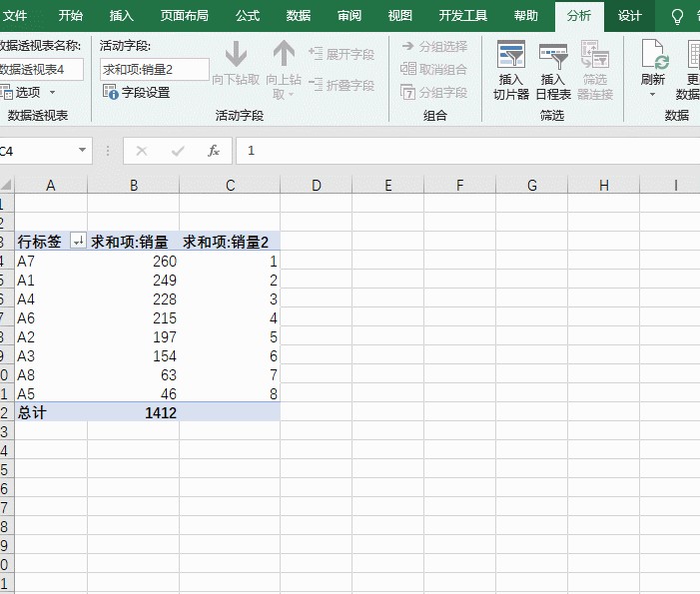This screenshot has height=594, width=700.
Task: Open the 审阅 ribbon tab
Action: 350,16
